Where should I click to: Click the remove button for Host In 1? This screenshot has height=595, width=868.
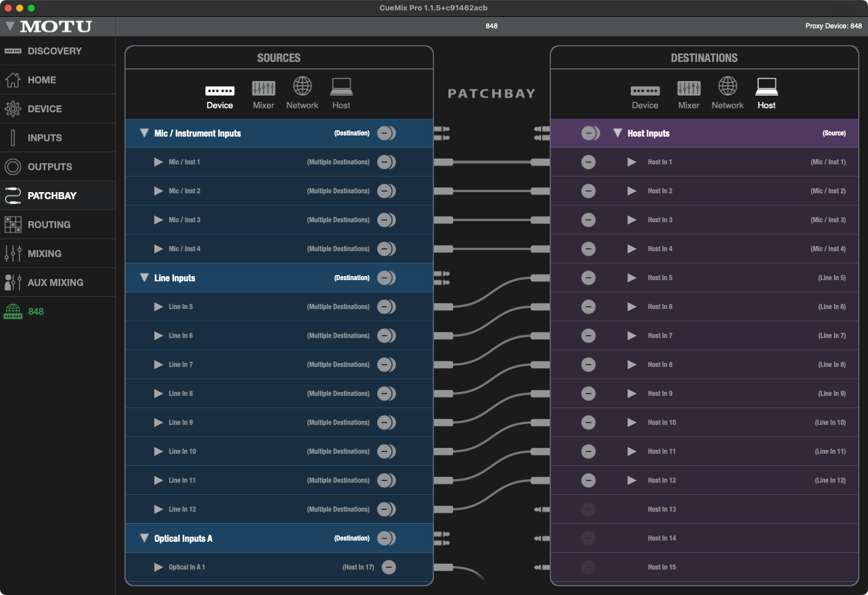pyautogui.click(x=589, y=162)
